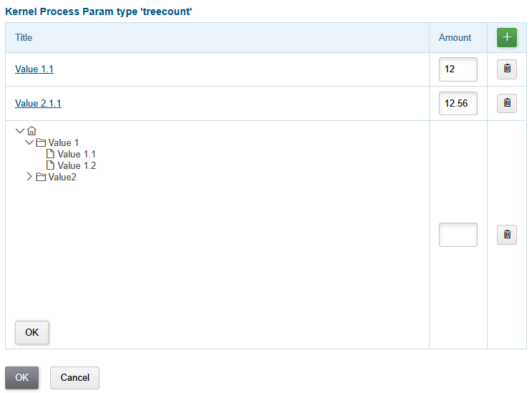This screenshot has width=532, height=393.
Task: Open the Value 1.1 title link
Action: (x=34, y=69)
